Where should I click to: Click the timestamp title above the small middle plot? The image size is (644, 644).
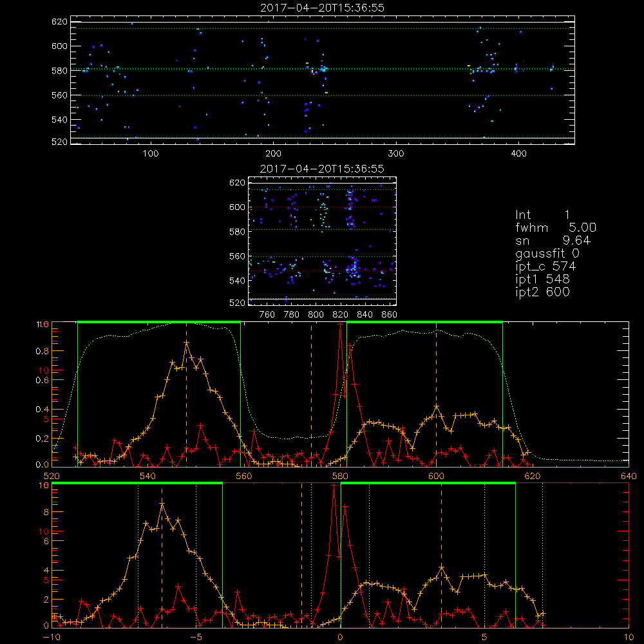tap(323, 169)
